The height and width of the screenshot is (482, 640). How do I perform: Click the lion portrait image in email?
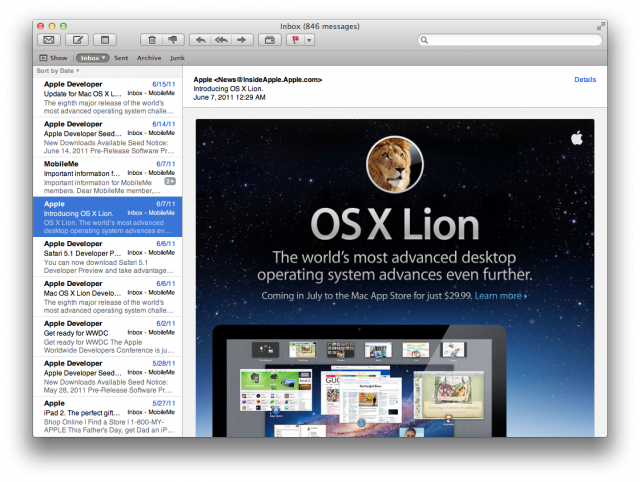coord(395,164)
